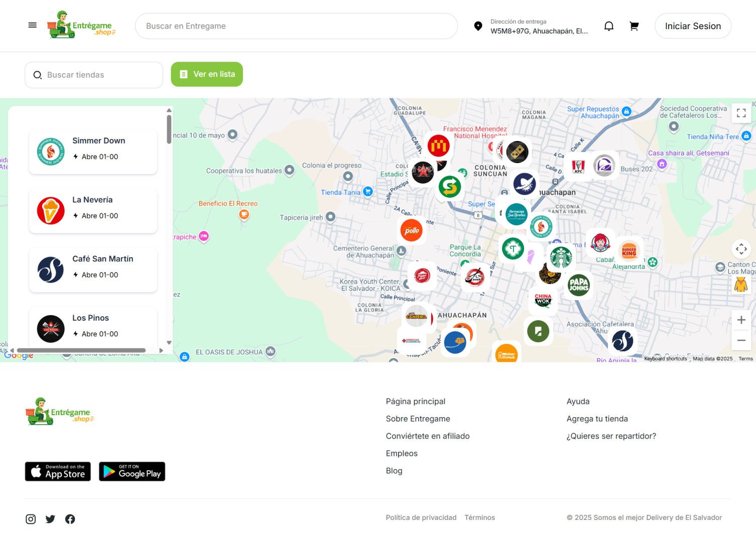Select the KFC map marker
This screenshot has height=542, width=756.
[578, 166]
